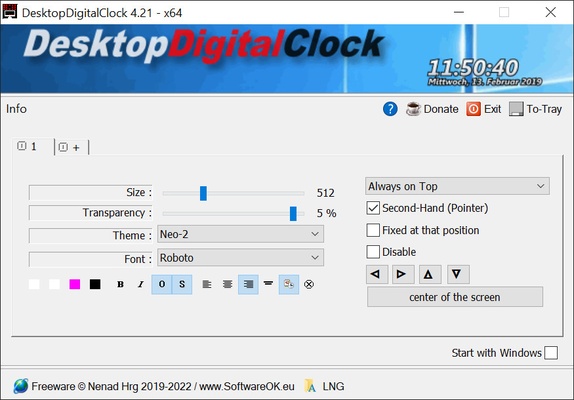Enable Start with Windows checkbox
Viewport: 574px width, 400px height.
(x=551, y=353)
